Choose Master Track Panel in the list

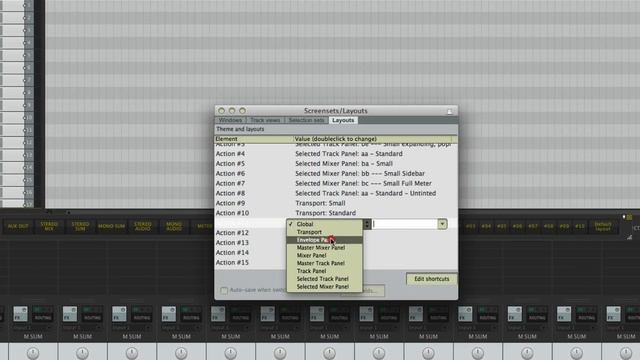point(324,263)
